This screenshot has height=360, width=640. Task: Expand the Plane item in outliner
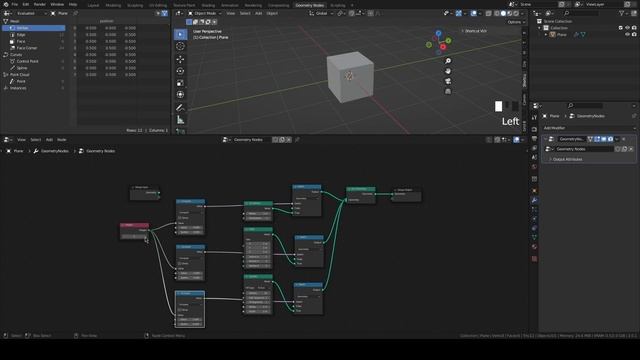pos(546,35)
